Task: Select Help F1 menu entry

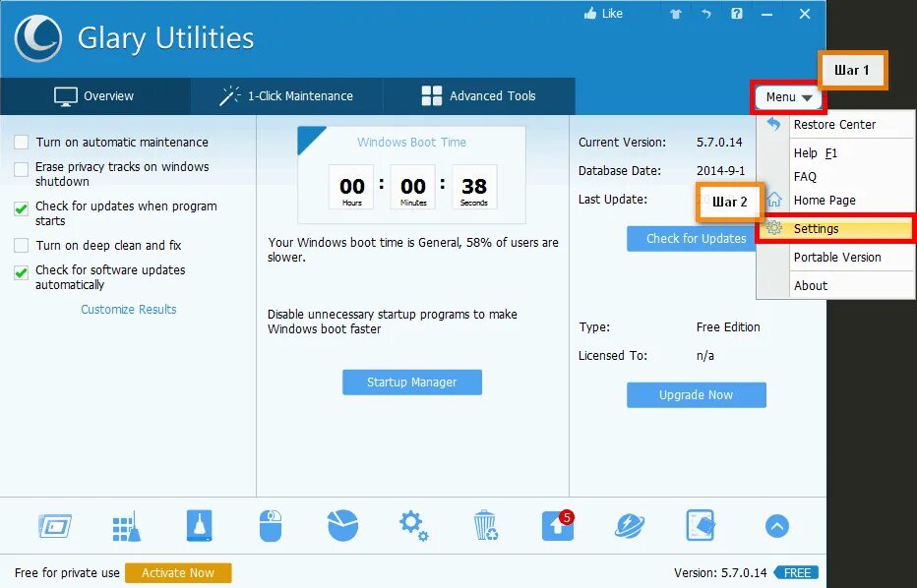Action: pyautogui.click(x=836, y=153)
